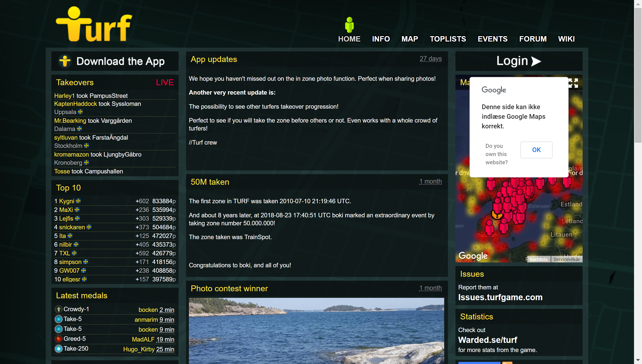The height and width of the screenshot is (364, 642).
Task: Open player KaptenHaddock profile
Action: (x=76, y=104)
